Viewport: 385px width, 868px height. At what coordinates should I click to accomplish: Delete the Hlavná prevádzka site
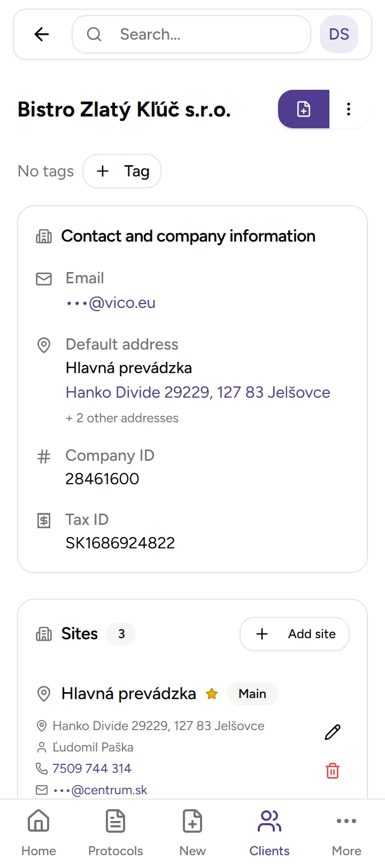point(332,770)
